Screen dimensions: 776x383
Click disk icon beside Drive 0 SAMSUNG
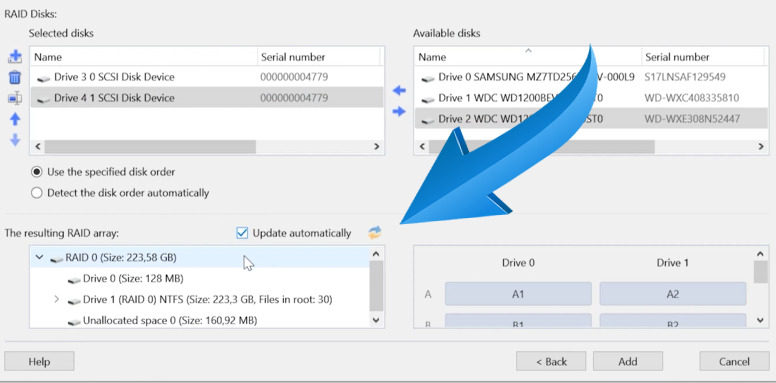tap(428, 78)
